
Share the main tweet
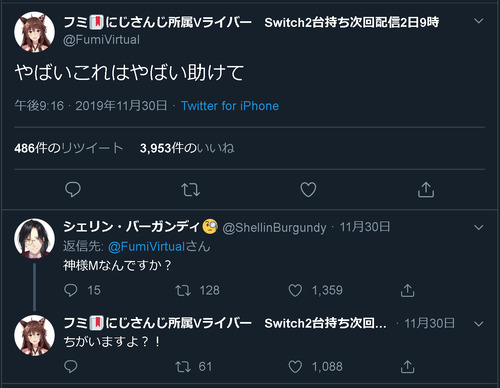[x=426, y=190]
